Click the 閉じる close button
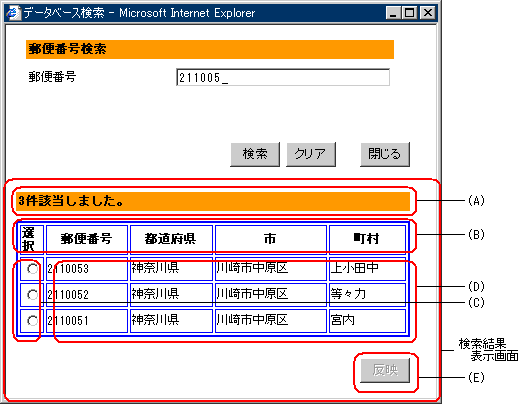This screenshot has width=532, height=404. (385, 154)
